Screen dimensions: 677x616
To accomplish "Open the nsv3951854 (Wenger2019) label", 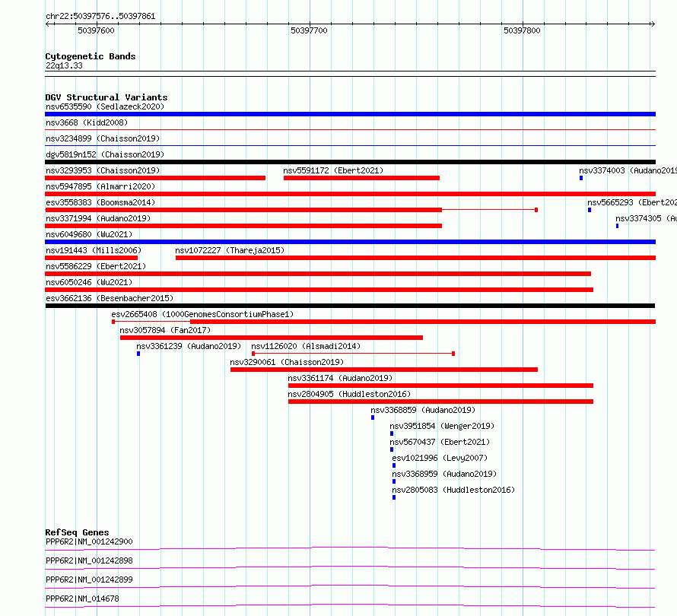I will coord(442,426).
